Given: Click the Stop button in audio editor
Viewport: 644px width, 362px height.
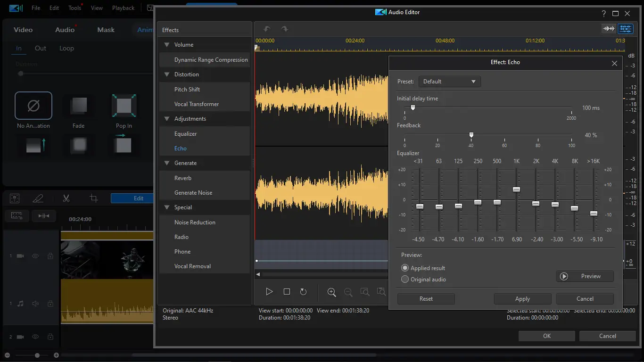Looking at the screenshot, I should point(287,292).
